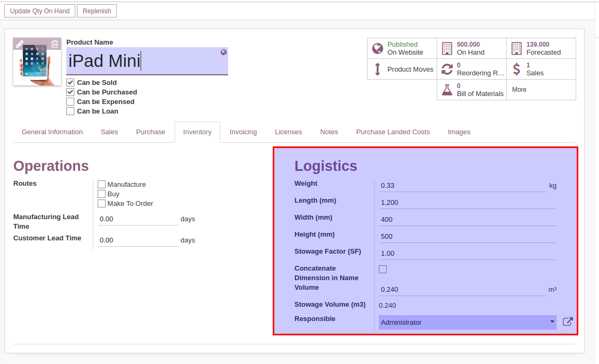This screenshot has height=364, width=599.
Task: Open Bill of Materials via flask icon
Action: 447,89
